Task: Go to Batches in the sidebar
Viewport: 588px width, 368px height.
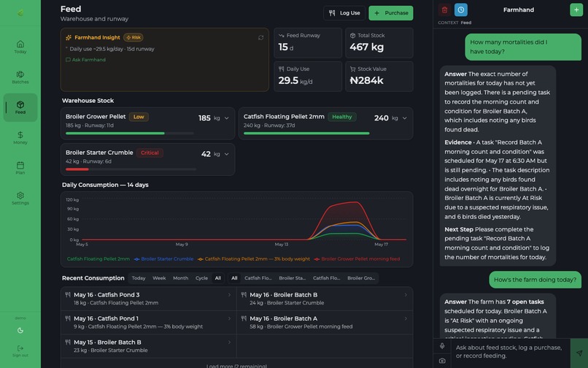Action: click(x=20, y=77)
